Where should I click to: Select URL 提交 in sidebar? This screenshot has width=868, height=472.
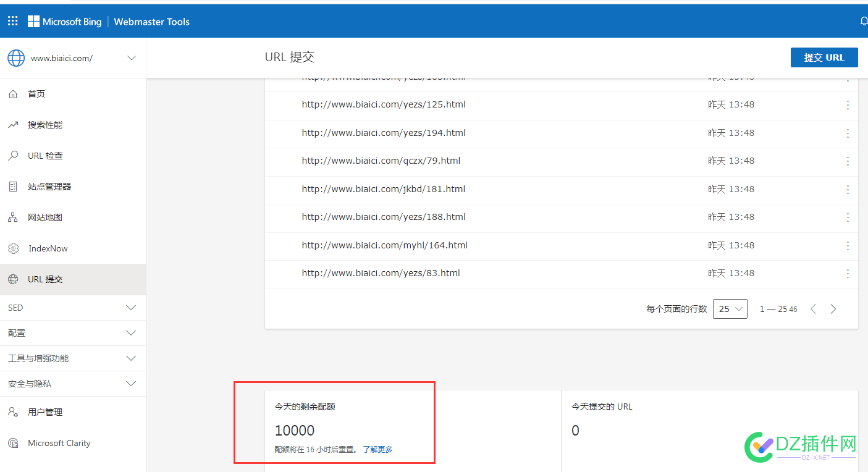coord(73,279)
